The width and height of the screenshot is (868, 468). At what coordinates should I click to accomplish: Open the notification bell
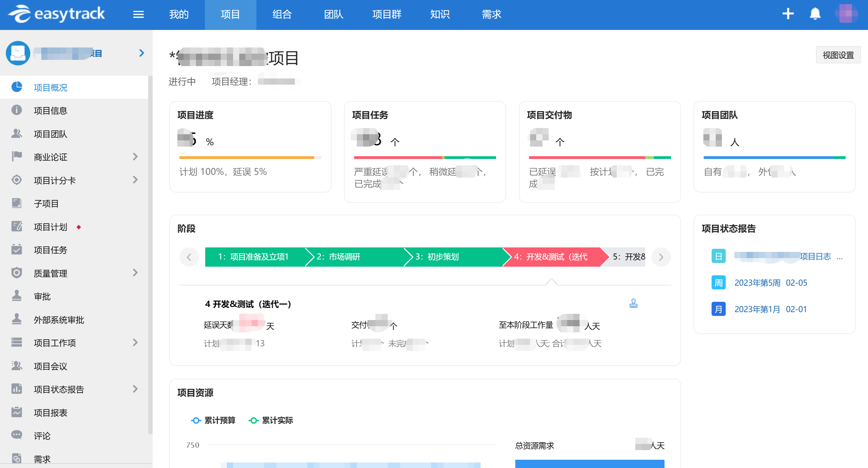point(815,14)
